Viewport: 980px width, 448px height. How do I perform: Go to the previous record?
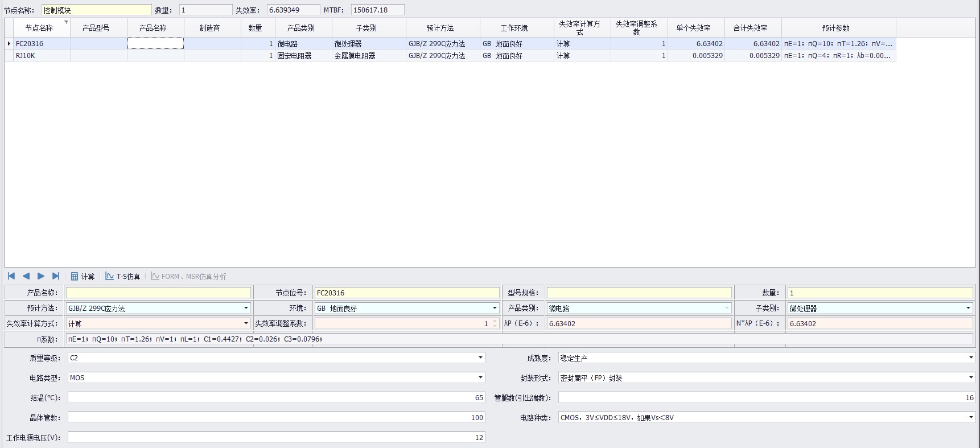[x=26, y=276]
